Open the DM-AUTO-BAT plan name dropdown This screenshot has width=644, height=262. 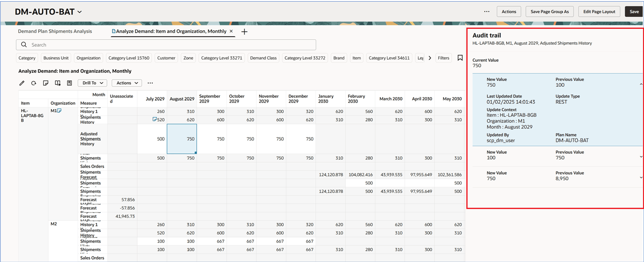79,12
